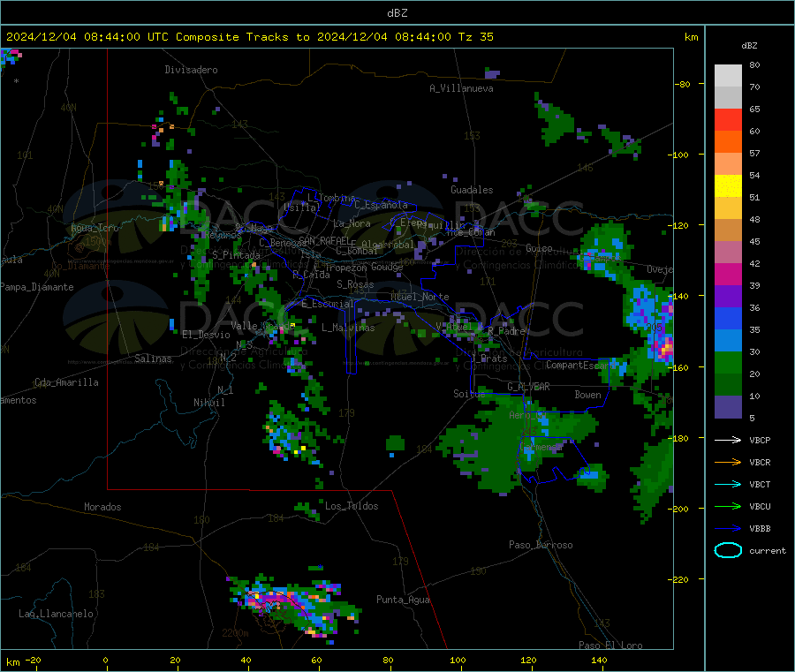Click the Los_Toldos place label
This screenshot has height=672, width=795.
tap(352, 506)
